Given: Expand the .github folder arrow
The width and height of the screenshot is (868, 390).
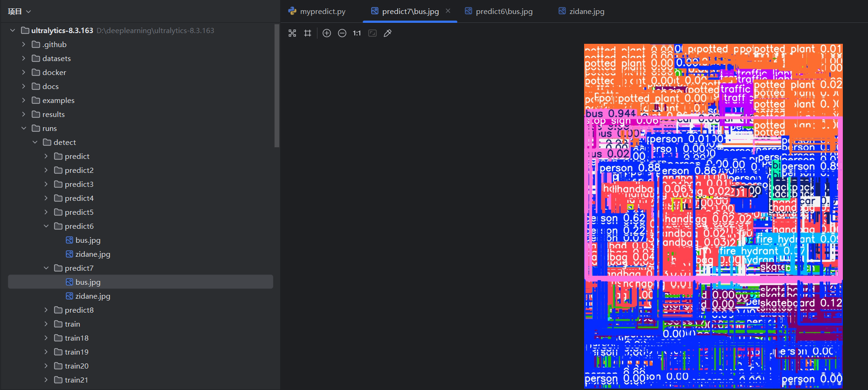Looking at the screenshot, I should [x=24, y=44].
